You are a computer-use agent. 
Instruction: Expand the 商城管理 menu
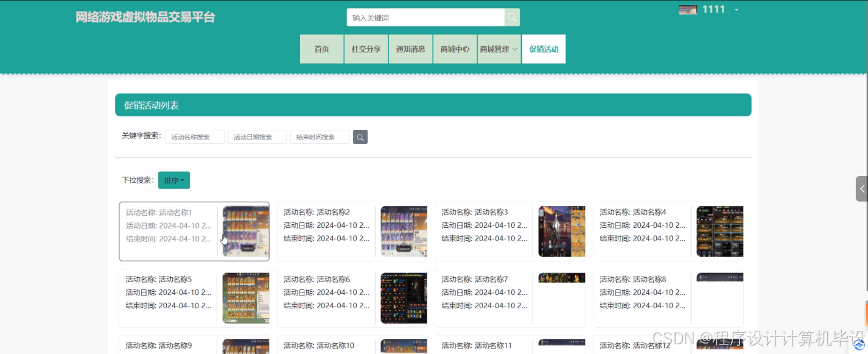499,49
